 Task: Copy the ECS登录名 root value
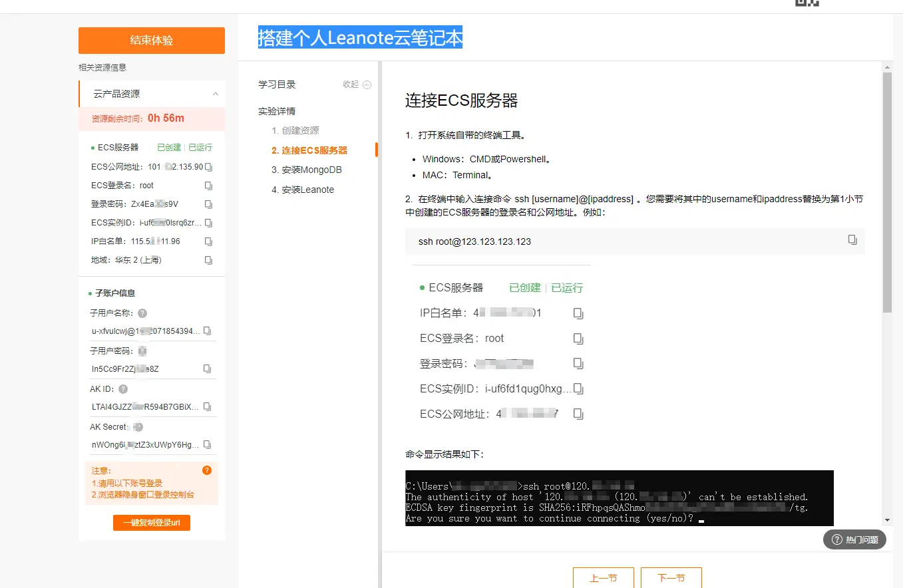coord(208,186)
